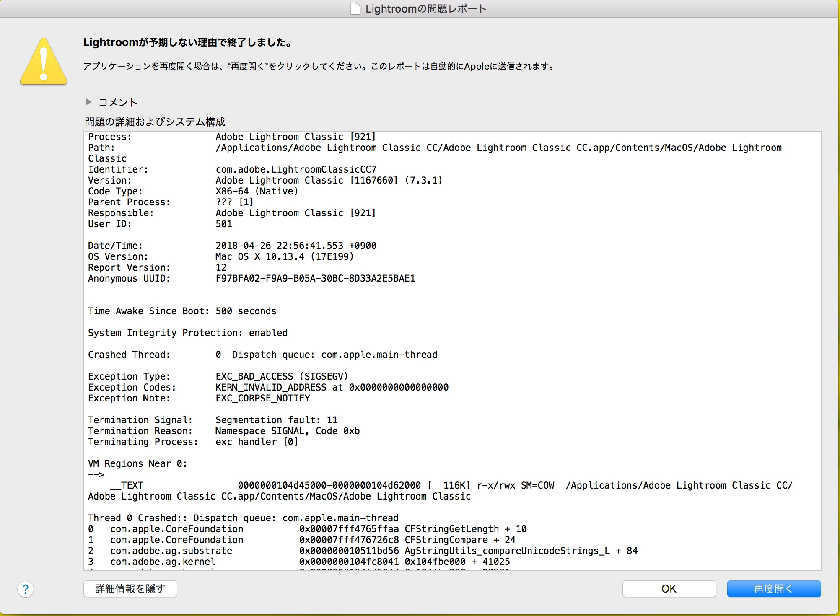Click the Identifier line com.adobe.LightroomClassicCC7
This screenshot has height=616, width=840.
coord(296,169)
